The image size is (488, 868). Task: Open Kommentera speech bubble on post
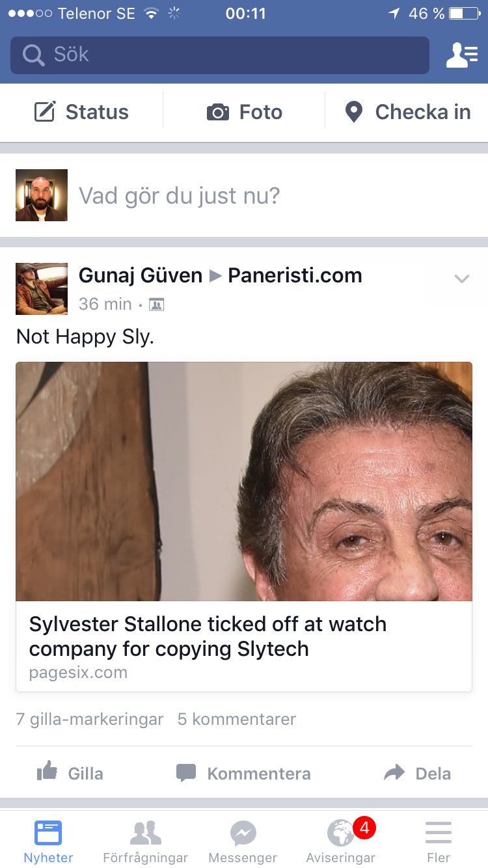click(186, 773)
